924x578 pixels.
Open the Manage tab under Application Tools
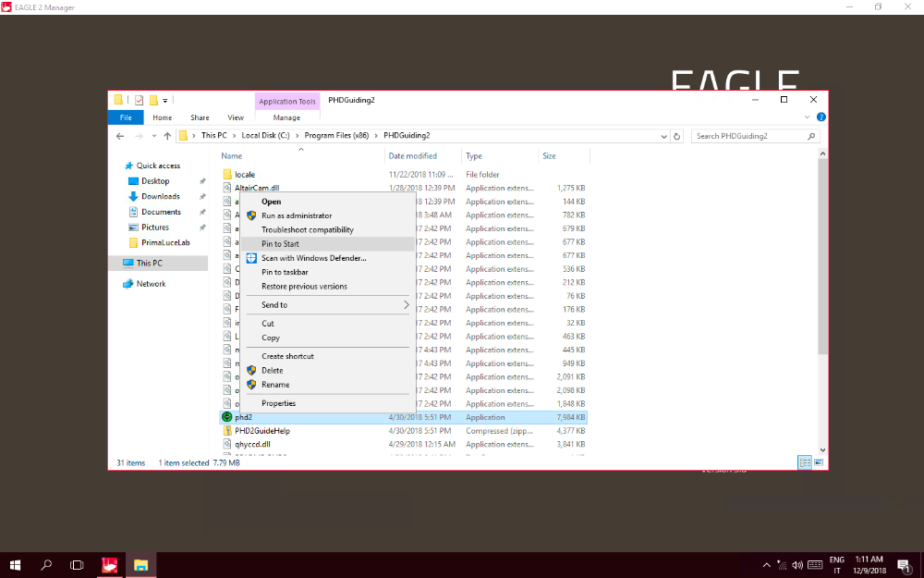[286, 117]
